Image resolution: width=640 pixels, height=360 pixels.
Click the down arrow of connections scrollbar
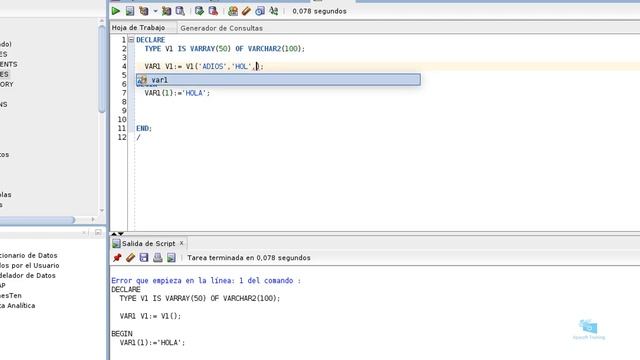(102, 211)
